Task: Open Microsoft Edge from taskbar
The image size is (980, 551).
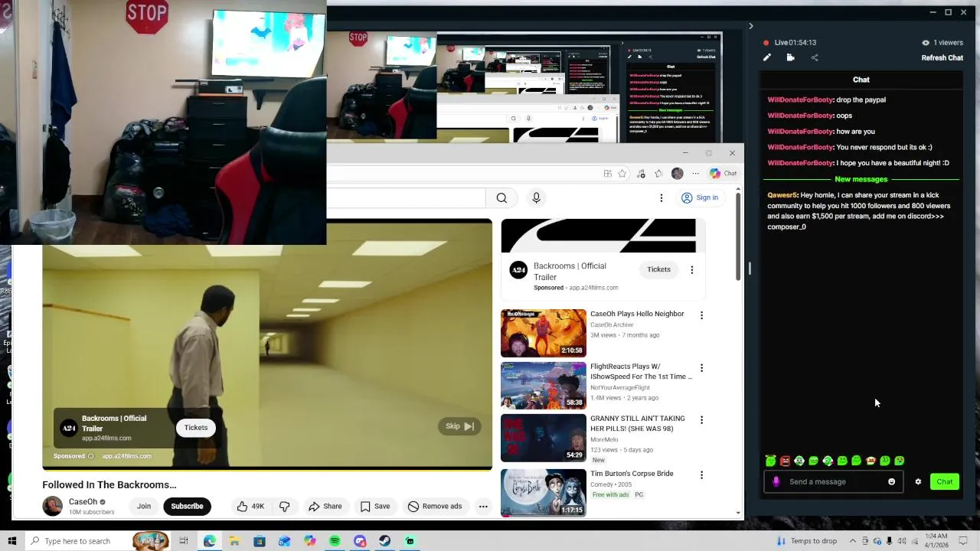Action: 209,541
